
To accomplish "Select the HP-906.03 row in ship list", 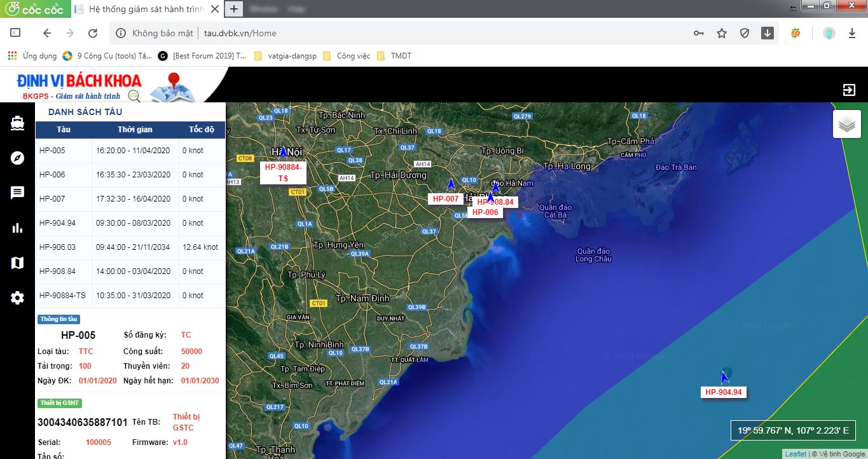I will pos(57,247).
